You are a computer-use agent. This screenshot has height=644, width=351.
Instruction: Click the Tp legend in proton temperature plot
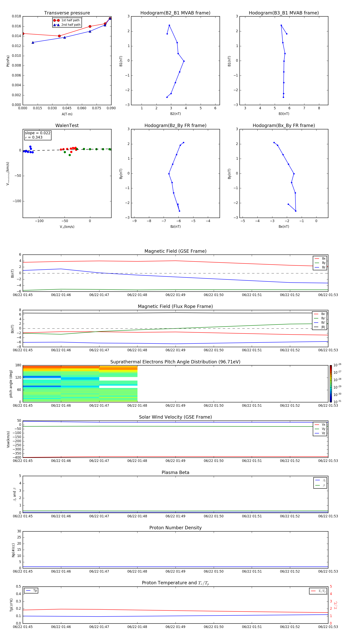(31, 591)
